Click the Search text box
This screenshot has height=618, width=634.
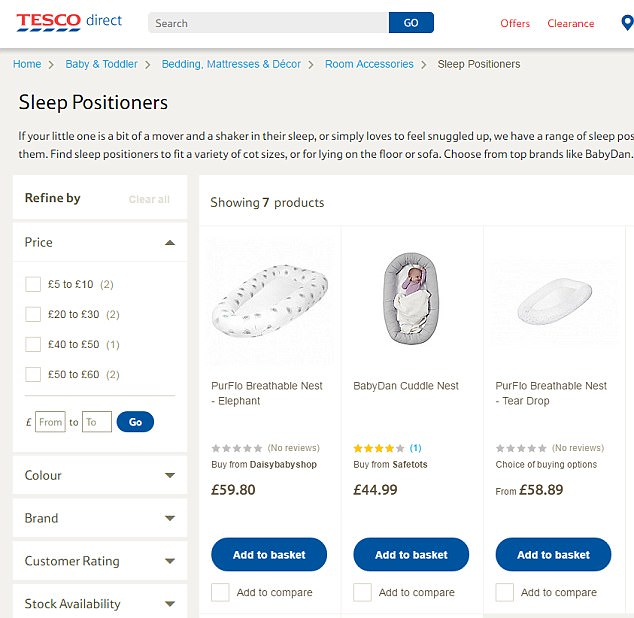(268, 23)
